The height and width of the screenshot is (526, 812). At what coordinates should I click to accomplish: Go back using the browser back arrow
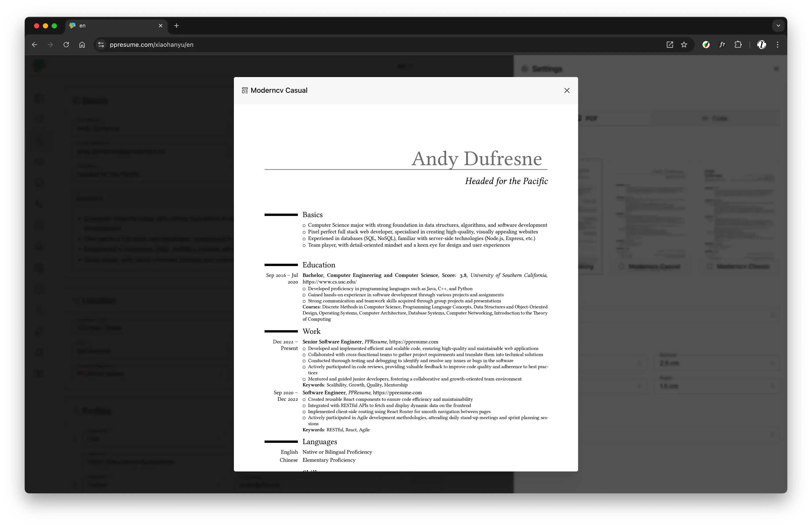pyautogui.click(x=34, y=45)
